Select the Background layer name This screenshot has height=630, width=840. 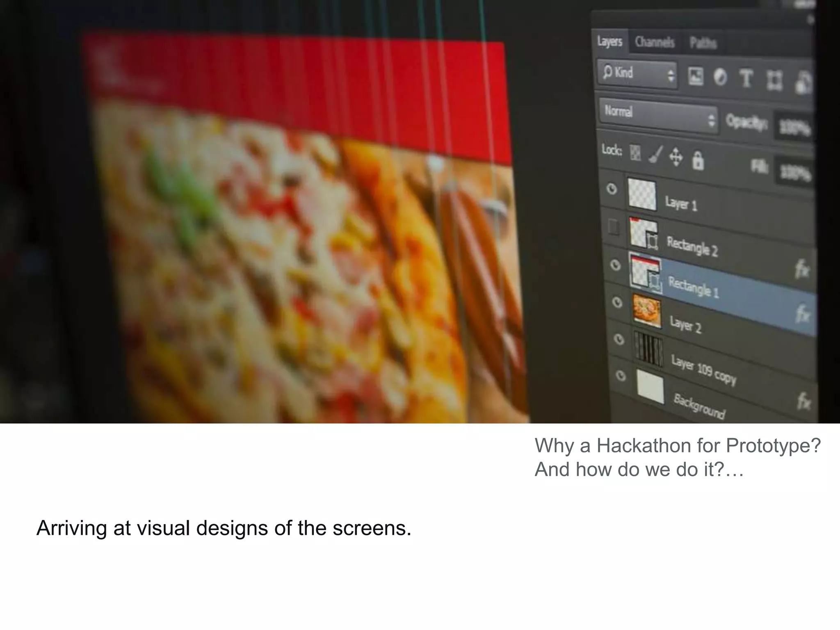[x=699, y=406]
